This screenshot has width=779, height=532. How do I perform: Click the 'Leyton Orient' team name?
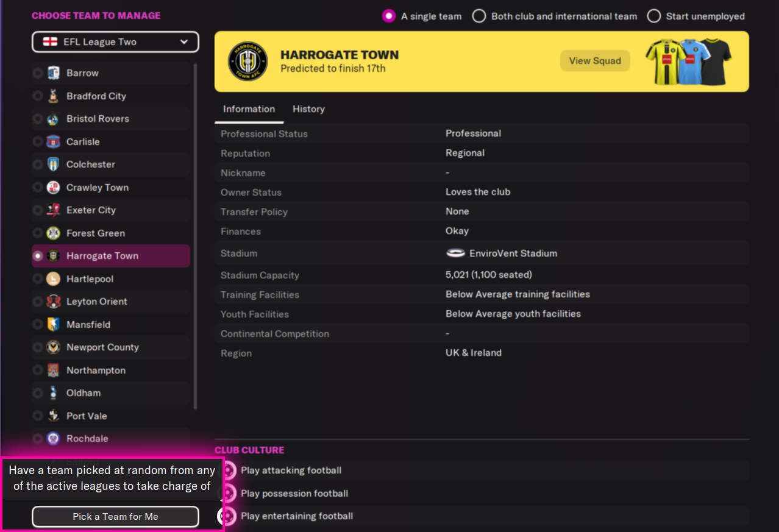(97, 302)
